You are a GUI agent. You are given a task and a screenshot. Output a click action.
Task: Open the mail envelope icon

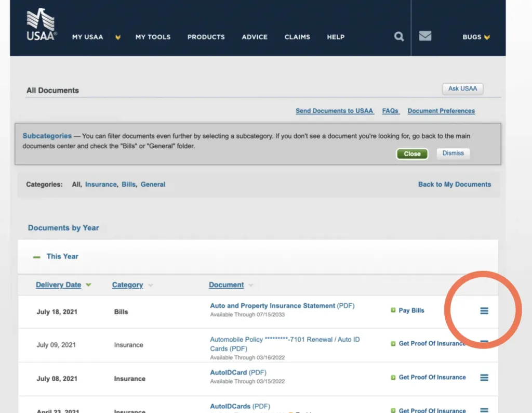pyautogui.click(x=425, y=36)
